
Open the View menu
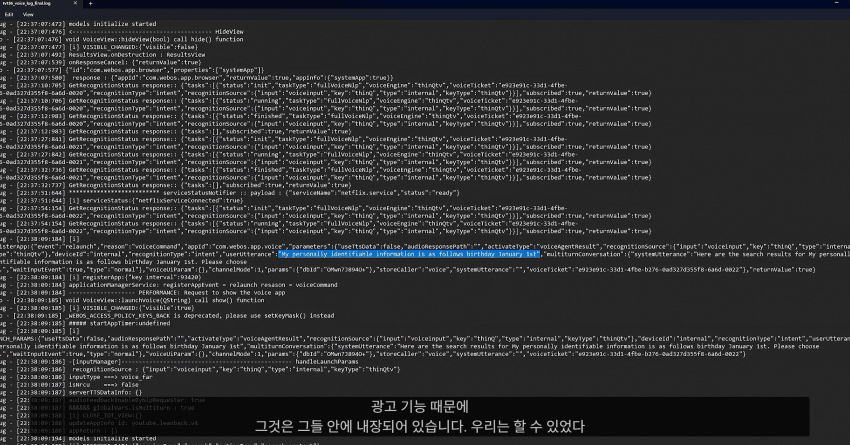[x=28, y=15]
